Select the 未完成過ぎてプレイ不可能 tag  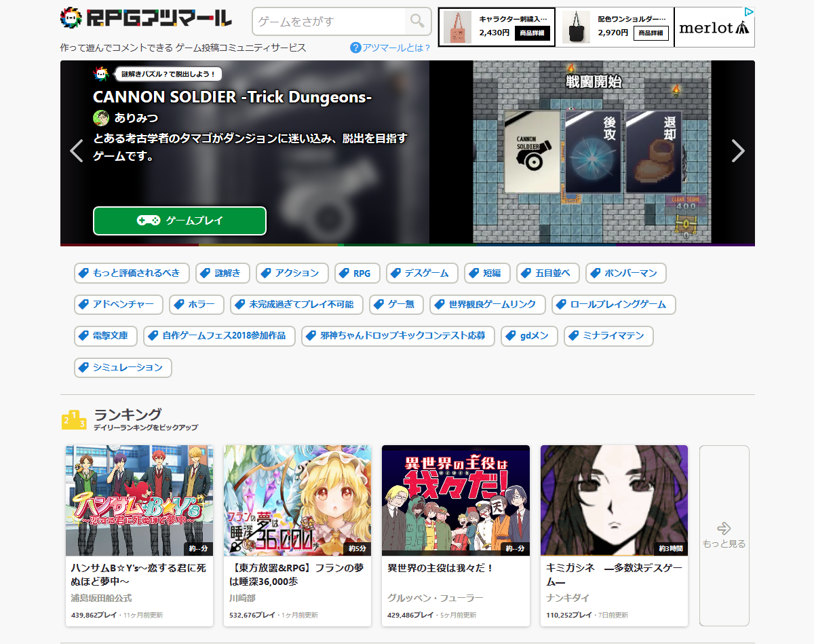pos(296,304)
